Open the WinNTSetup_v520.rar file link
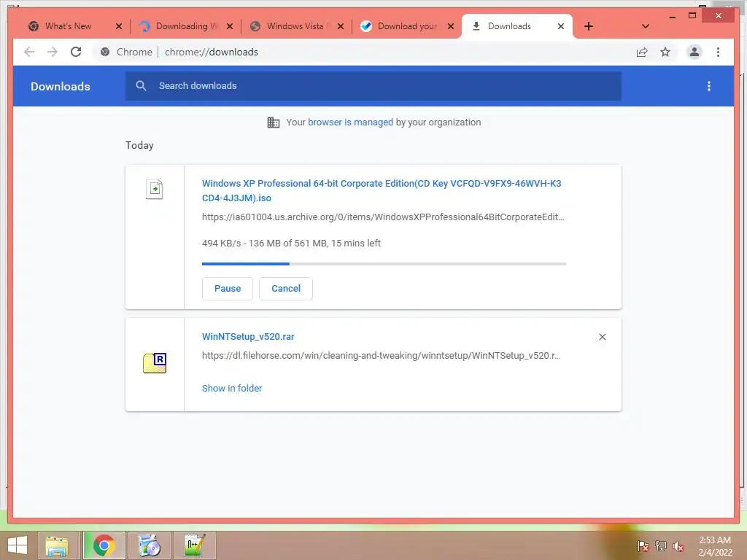The image size is (747, 560). click(x=248, y=337)
